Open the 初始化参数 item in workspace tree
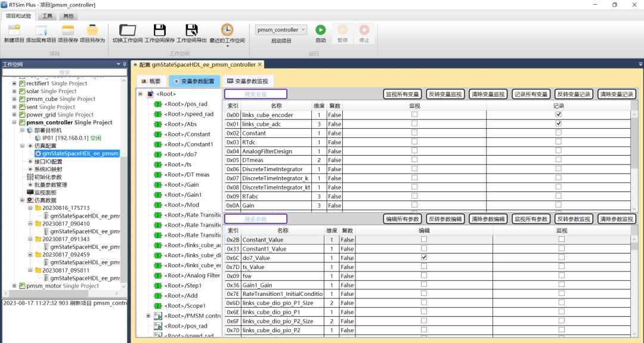644x343 pixels. [x=48, y=177]
